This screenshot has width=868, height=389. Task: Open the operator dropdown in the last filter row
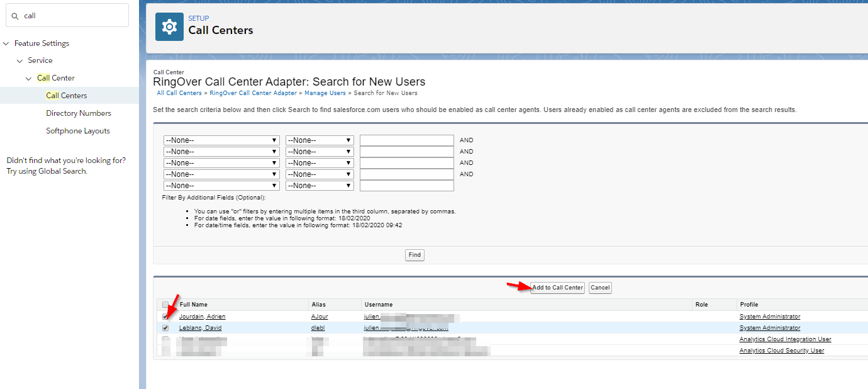[x=320, y=186]
